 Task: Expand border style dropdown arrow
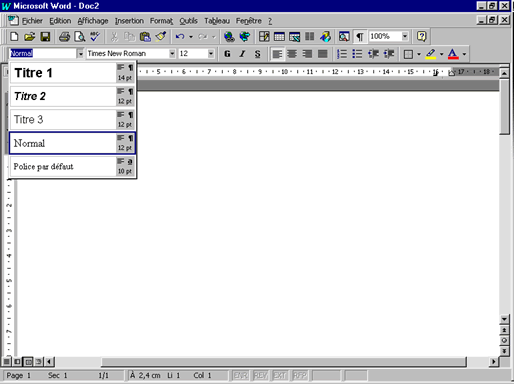(x=419, y=54)
